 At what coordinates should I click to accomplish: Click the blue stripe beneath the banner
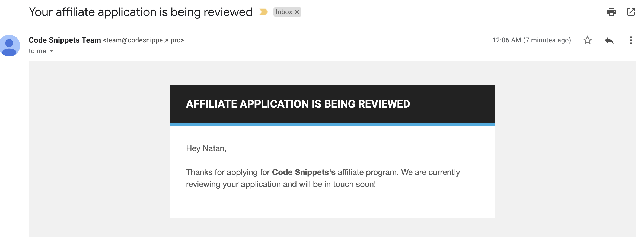pos(332,125)
